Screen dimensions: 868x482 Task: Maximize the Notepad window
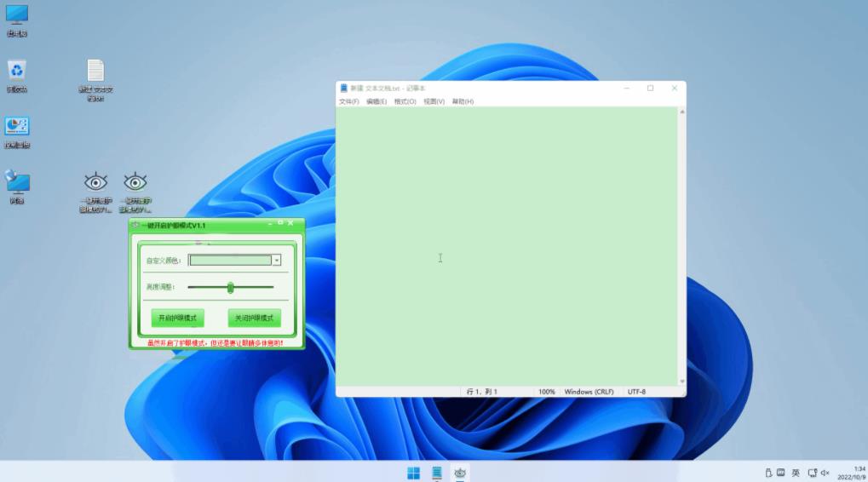651,88
